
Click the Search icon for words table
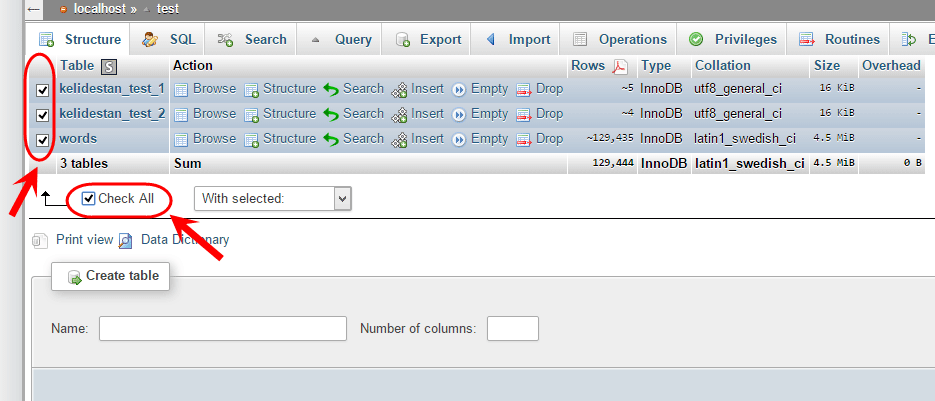(331, 140)
